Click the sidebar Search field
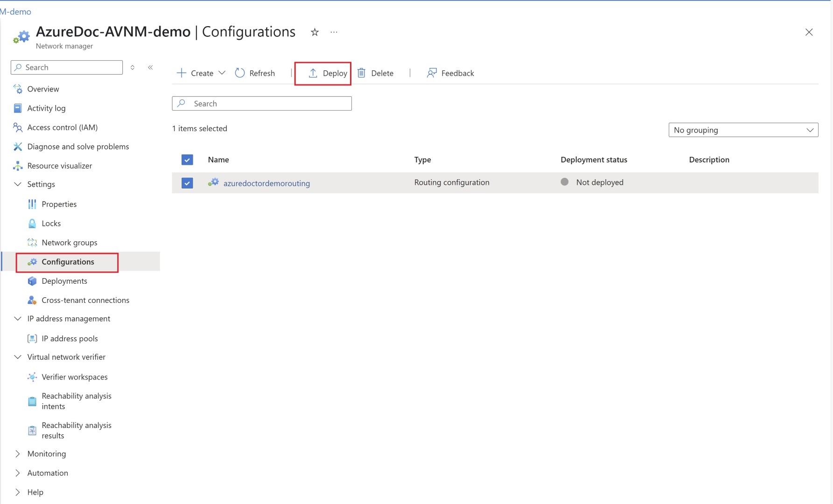833x504 pixels. [67, 67]
